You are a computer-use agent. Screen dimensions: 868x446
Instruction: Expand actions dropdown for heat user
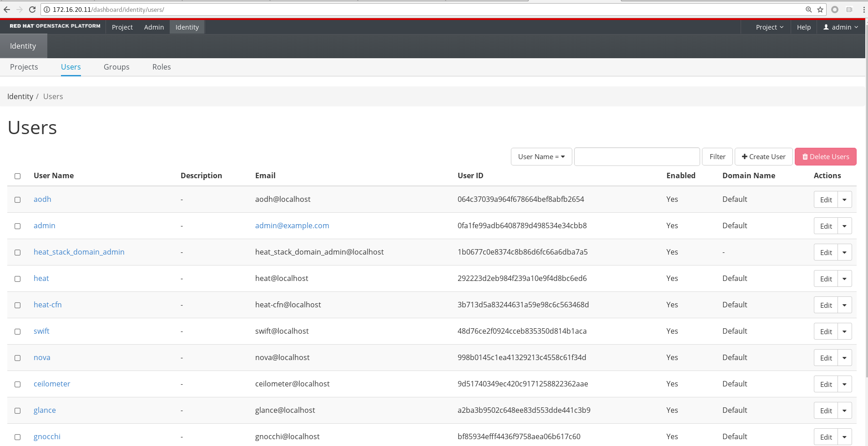[844, 279]
